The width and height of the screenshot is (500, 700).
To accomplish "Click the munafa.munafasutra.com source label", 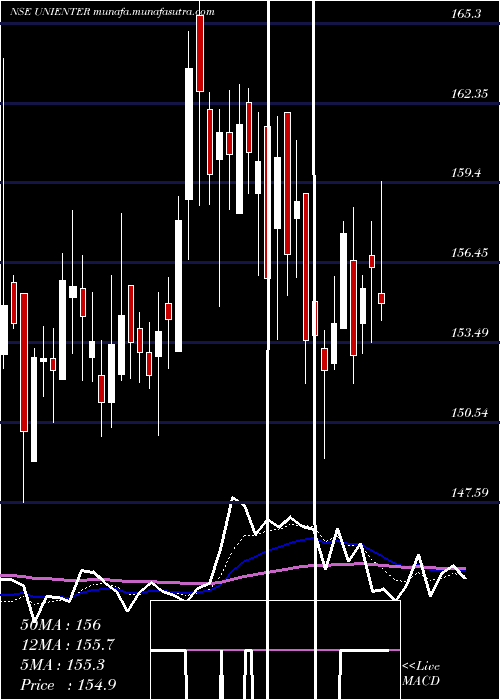I will (x=155, y=12).
